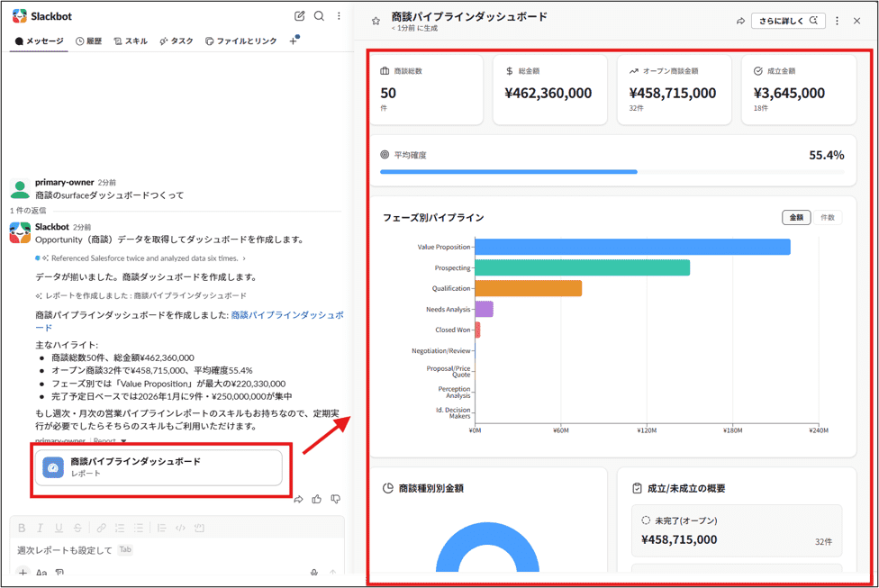Toggle bold formatting in composer
The height and width of the screenshot is (588, 879).
coord(22,528)
